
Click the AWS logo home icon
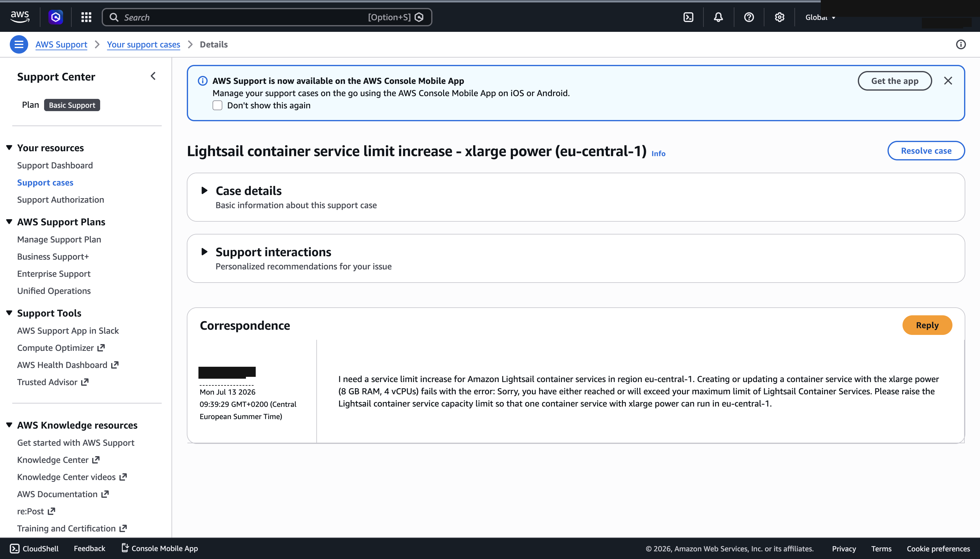20,17
